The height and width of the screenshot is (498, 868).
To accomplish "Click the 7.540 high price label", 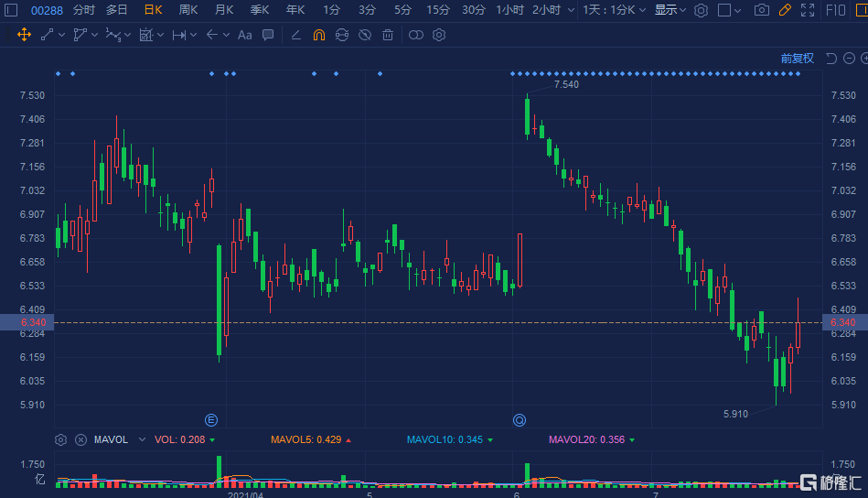I will point(566,84).
